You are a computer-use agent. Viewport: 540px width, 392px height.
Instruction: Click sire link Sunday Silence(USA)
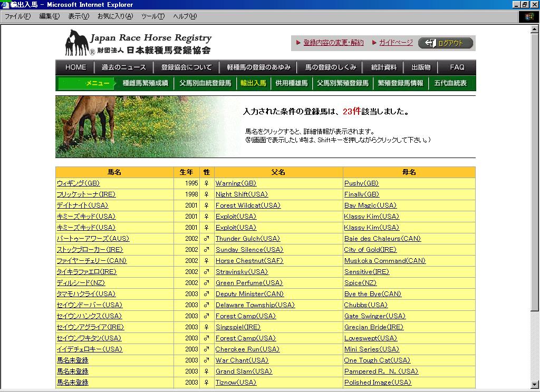[242, 250]
